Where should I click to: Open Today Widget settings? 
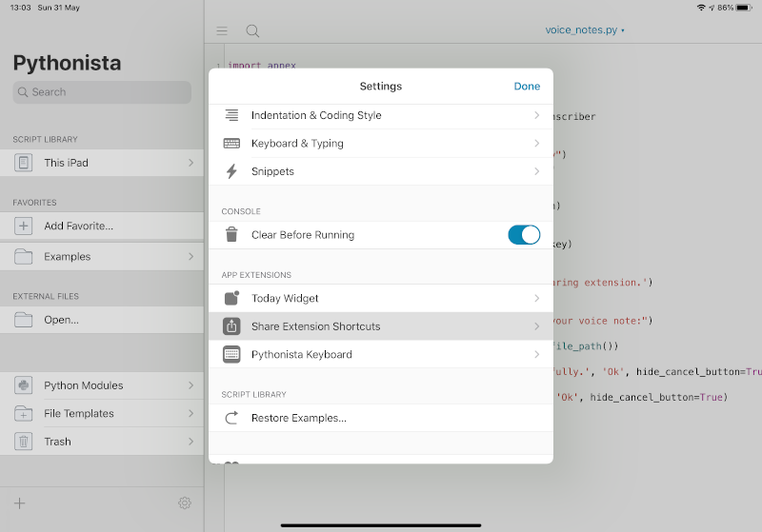point(380,298)
